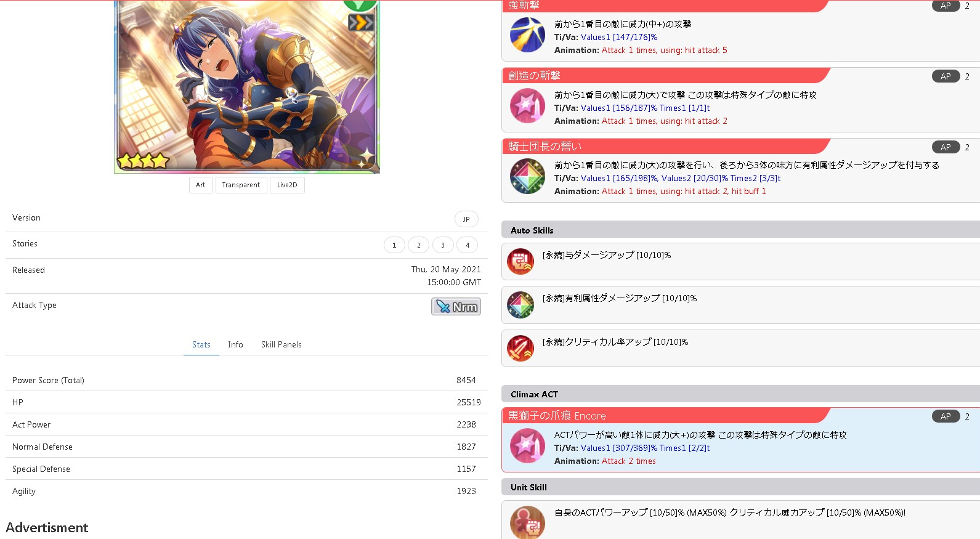Open story 1
Image resolution: width=980 pixels, height=539 pixels.
coord(394,245)
